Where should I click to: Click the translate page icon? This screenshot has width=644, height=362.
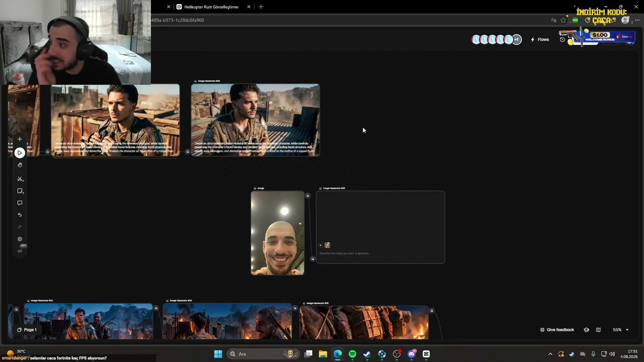point(553,20)
